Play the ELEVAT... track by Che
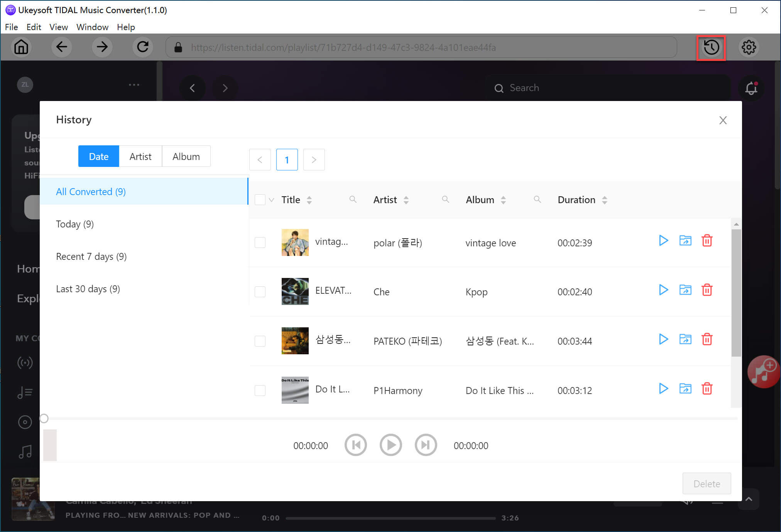The height and width of the screenshot is (532, 781). coord(663,290)
